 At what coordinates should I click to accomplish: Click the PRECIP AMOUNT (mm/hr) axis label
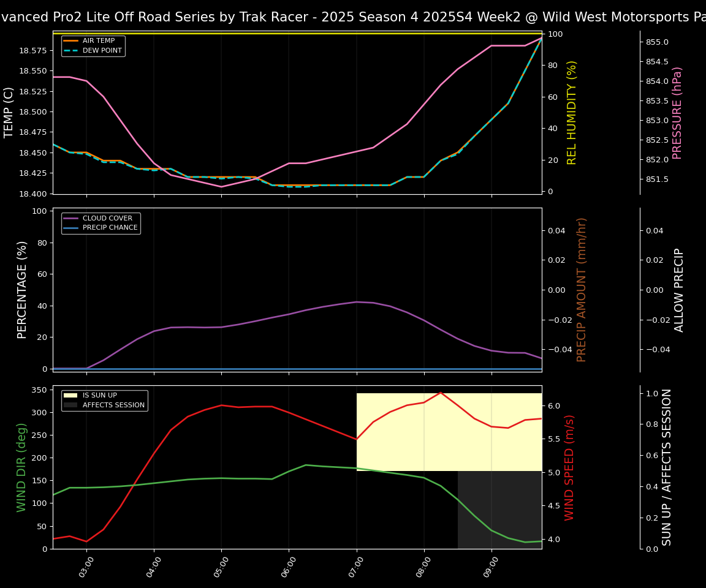[x=582, y=289]
